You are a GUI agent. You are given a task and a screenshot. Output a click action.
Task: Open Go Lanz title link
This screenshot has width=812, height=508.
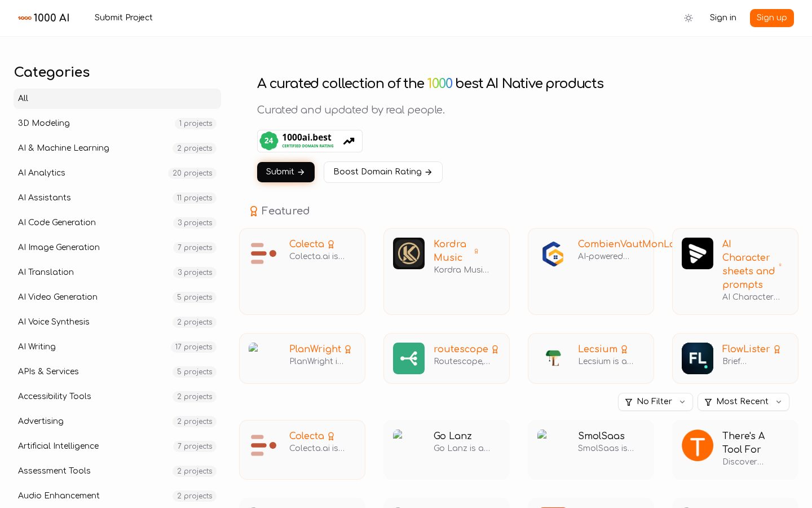(453, 436)
